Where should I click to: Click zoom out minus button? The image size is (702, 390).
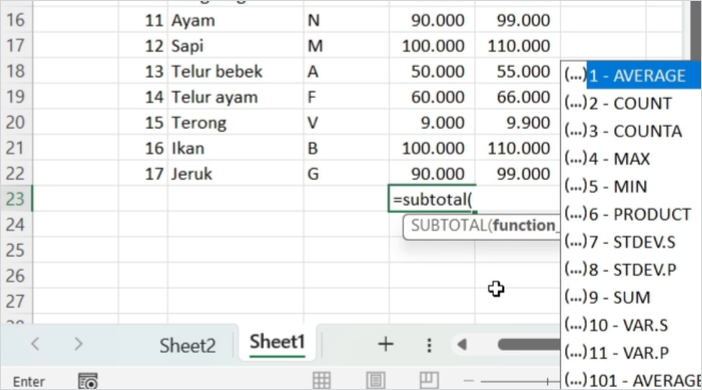[x=468, y=381]
